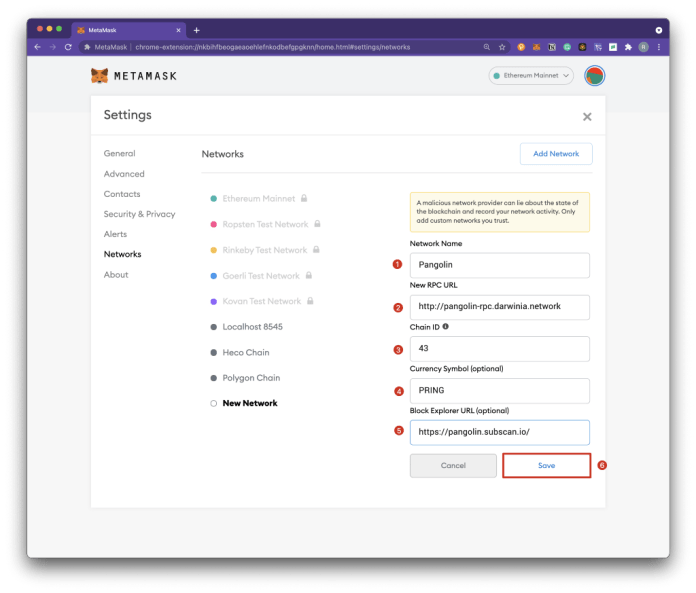The image size is (696, 593).
Task: Click the zoom magnifier icon in address bar
Action: point(486,47)
